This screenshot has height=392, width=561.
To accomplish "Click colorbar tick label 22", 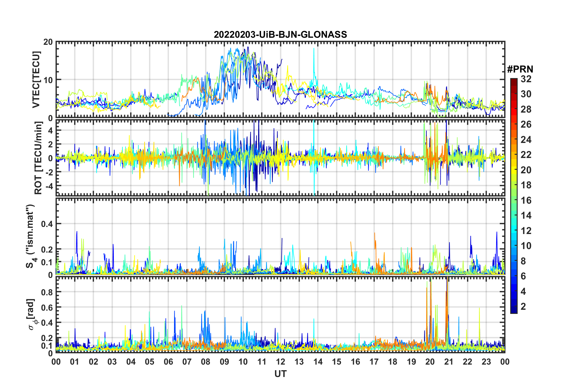I will (x=526, y=155).
